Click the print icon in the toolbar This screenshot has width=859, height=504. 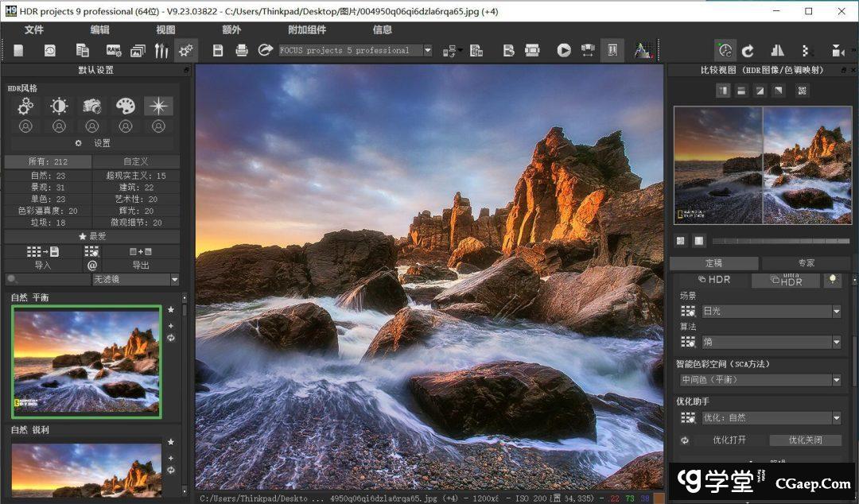pos(242,51)
